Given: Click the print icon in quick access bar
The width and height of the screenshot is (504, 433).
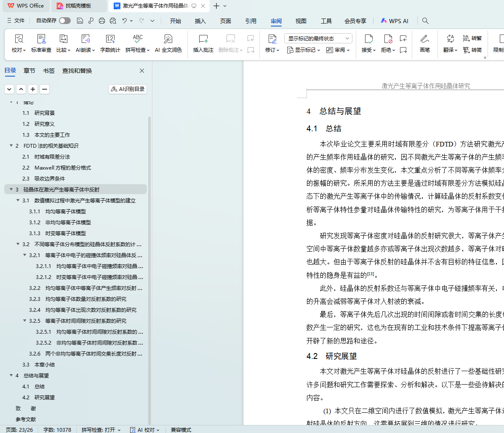Looking at the screenshot, I should 102,21.
